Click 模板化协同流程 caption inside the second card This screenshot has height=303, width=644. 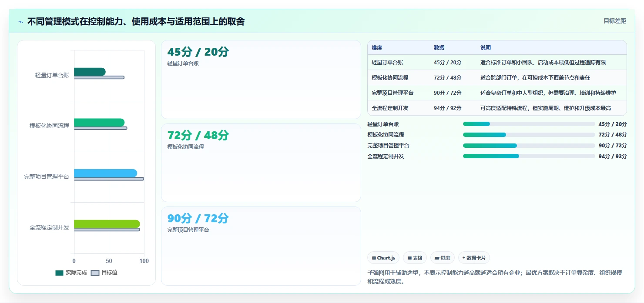click(185, 147)
